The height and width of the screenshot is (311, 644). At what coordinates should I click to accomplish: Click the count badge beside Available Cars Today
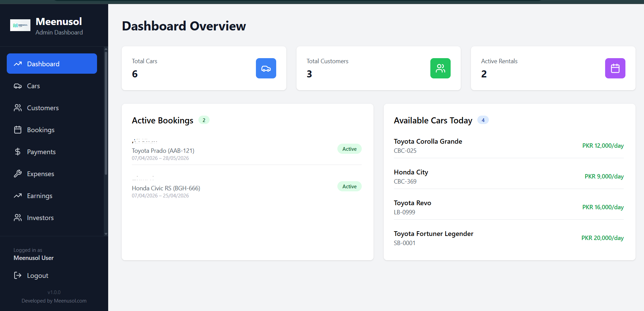[483, 120]
